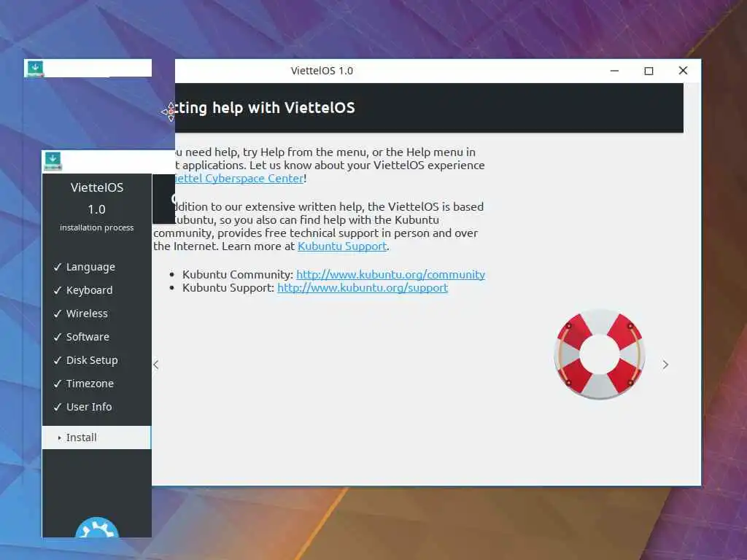Open the Kubuntu Support link in paragraph
747x560 pixels.
click(x=342, y=246)
